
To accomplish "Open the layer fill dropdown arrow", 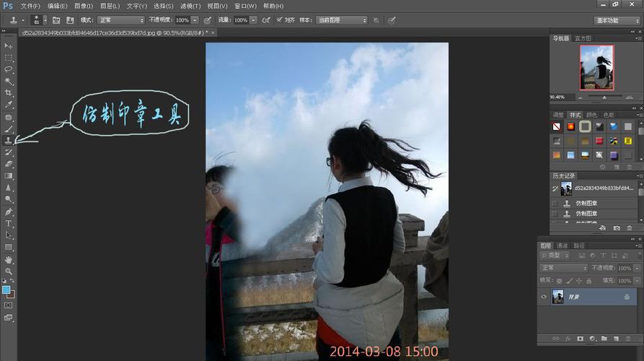I will (637, 281).
